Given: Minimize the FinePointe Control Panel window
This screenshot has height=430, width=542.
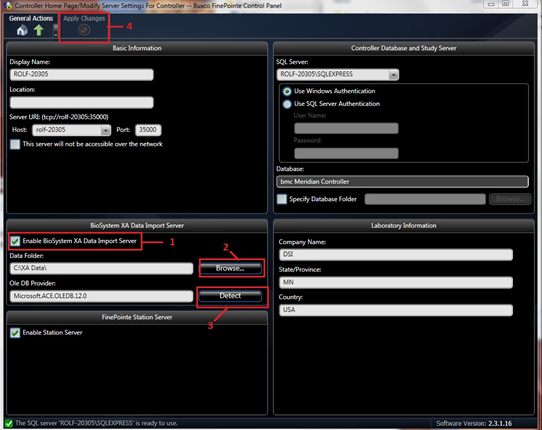Looking at the screenshot, I should pyautogui.click(x=491, y=4).
